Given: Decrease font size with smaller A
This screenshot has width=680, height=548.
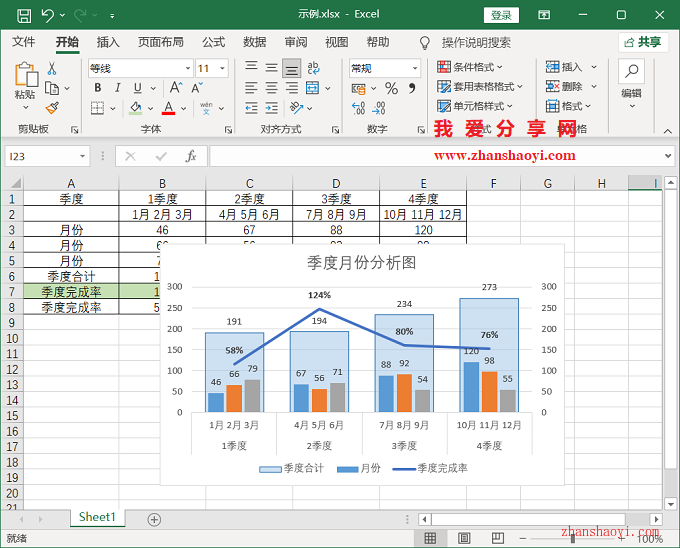Looking at the screenshot, I should point(197,88).
